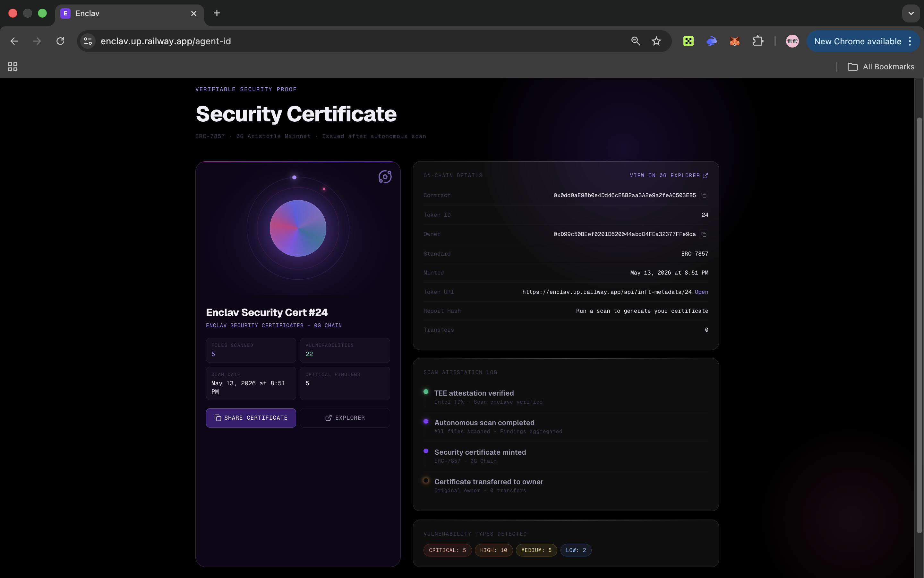Copy the Owner wallet address
Image resolution: width=924 pixels, height=578 pixels.
(x=704, y=234)
